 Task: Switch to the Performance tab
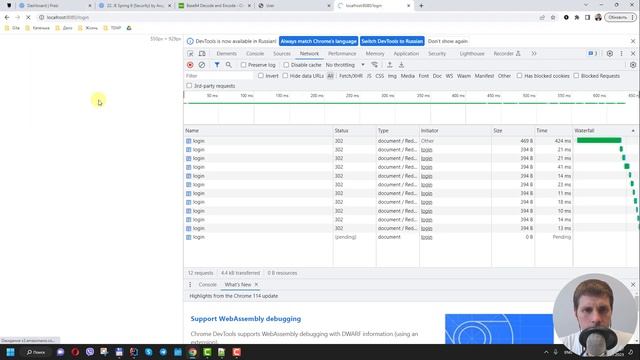(342, 53)
